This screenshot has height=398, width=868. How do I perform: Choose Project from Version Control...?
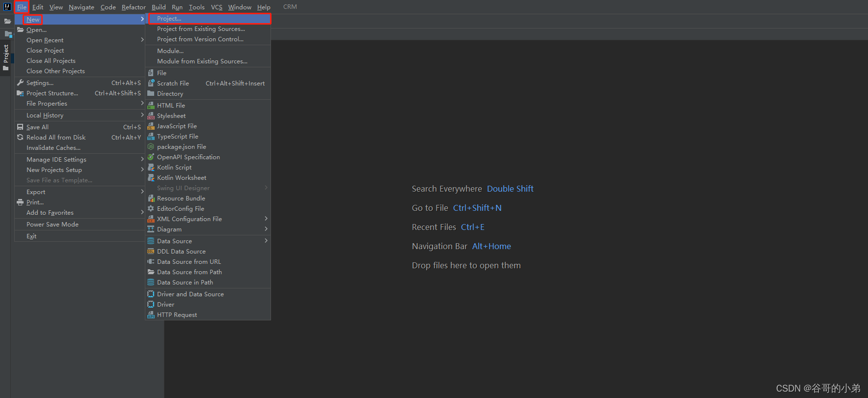tap(208, 39)
